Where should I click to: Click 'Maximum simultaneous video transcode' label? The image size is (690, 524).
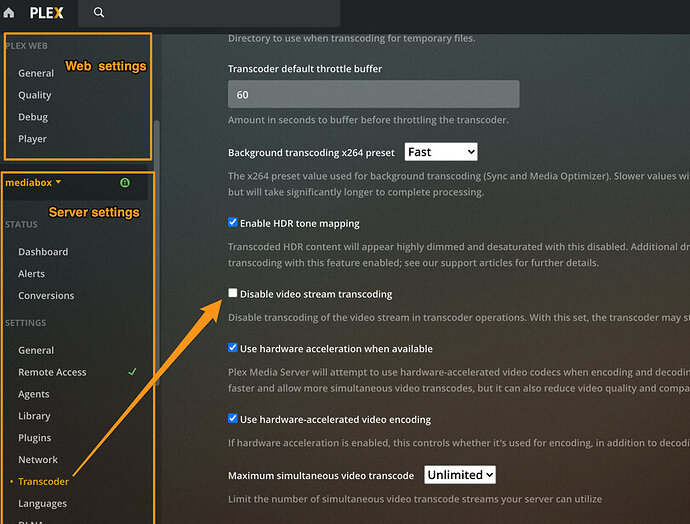[321, 476]
